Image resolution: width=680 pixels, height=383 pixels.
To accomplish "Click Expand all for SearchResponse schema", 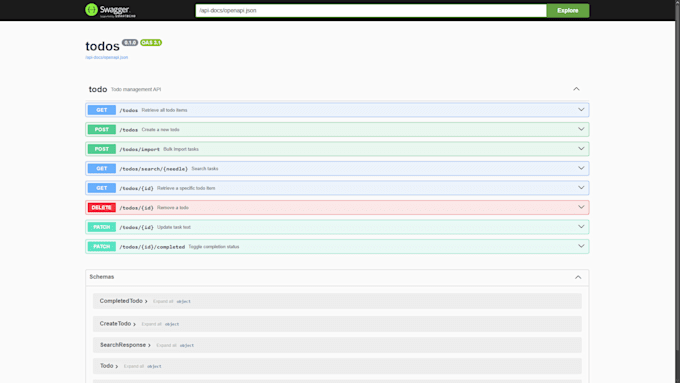I will [x=167, y=345].
